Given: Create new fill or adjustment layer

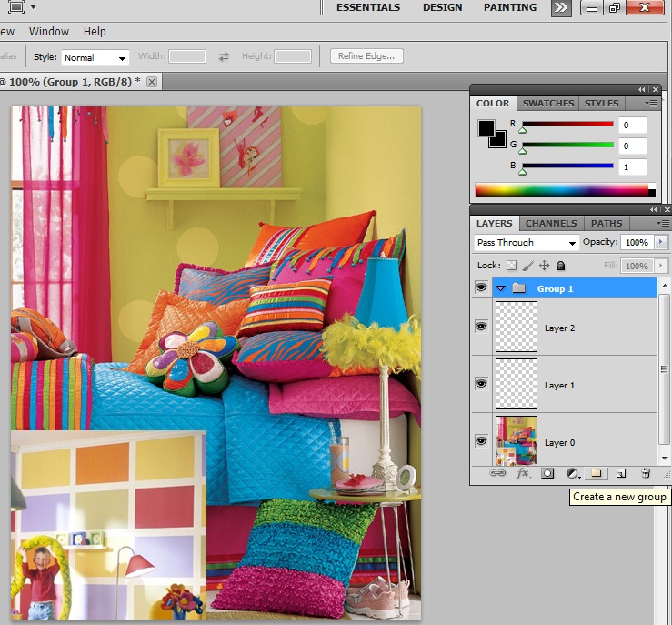Looking at the screenshot, I should pos(573,473).
